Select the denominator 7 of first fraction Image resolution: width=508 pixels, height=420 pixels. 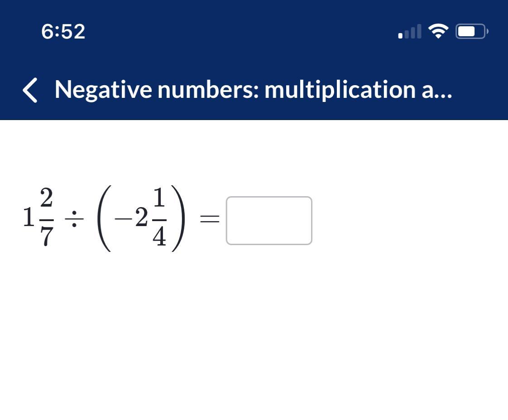[46, 236]
